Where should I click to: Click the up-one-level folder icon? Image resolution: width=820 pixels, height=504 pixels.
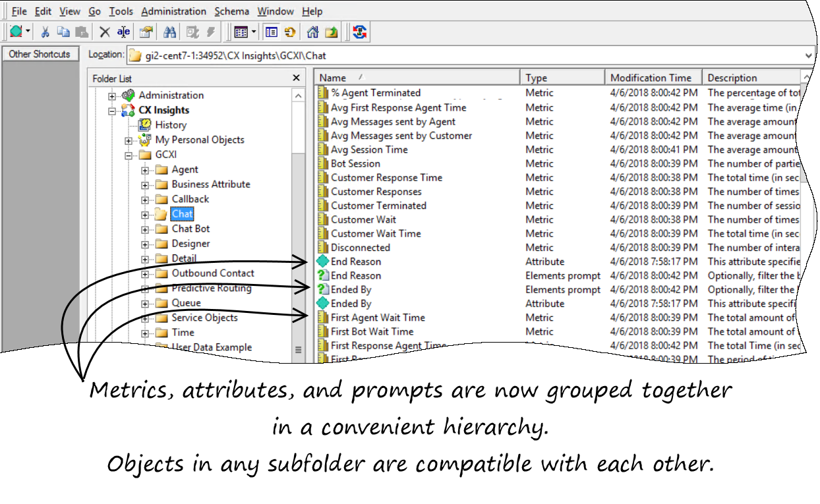coord(331,32)
